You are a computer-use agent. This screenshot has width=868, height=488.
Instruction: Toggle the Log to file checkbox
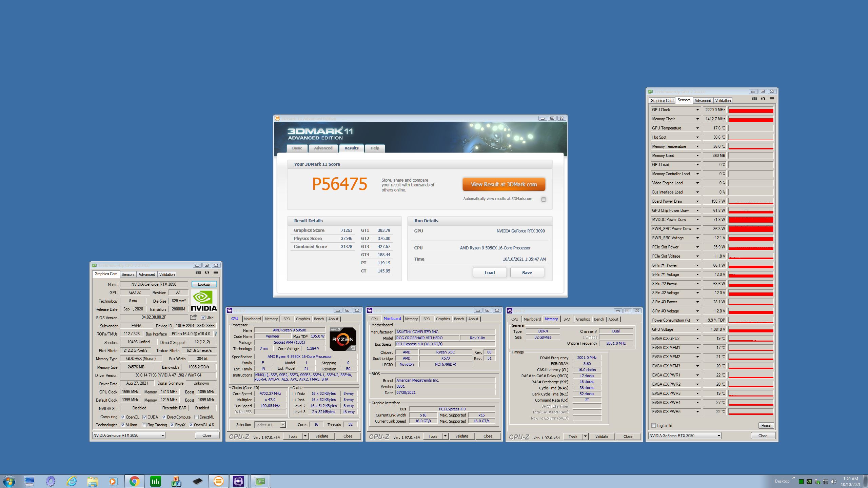coord(654,426)
